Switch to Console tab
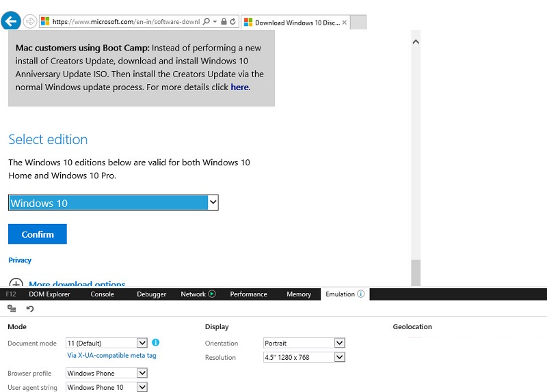Screen dimensions: 547x392 (102, 294)
